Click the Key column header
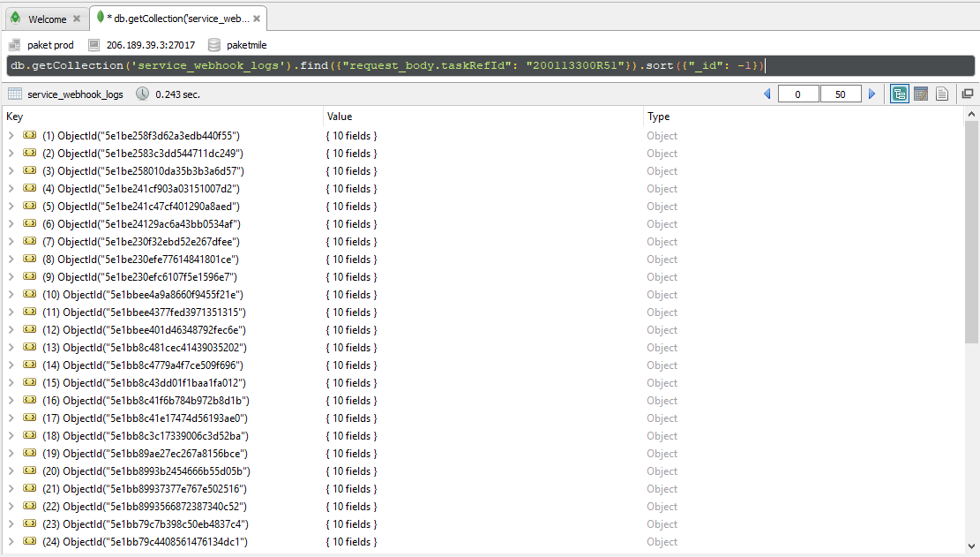 point(162,117)
